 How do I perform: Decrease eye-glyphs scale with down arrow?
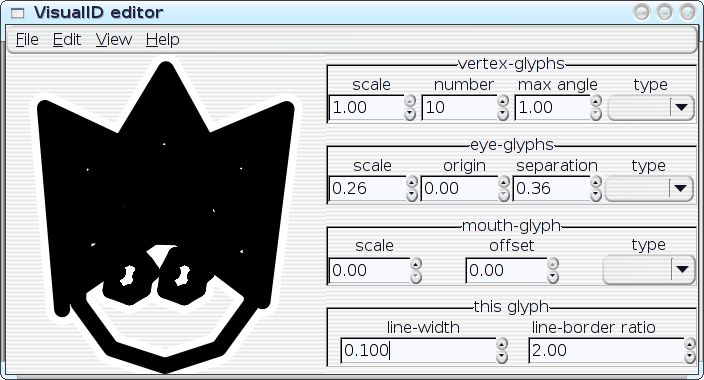click(412, 195)
